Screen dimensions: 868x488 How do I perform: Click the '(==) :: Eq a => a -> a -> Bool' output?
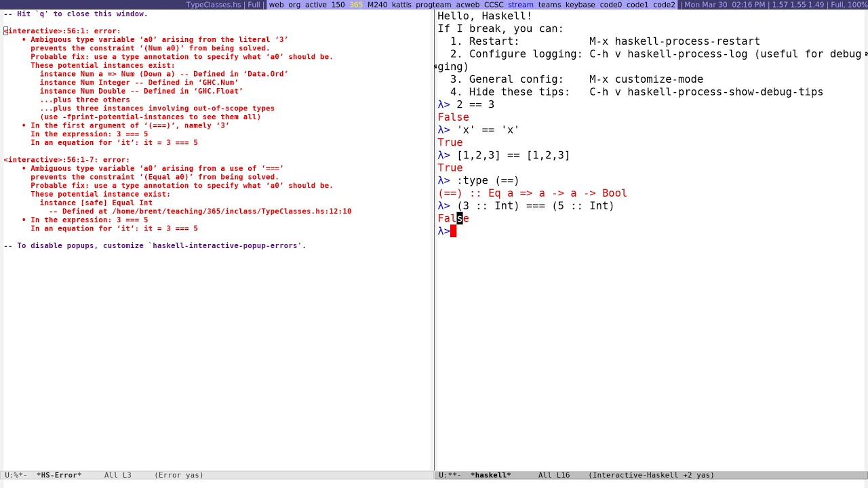click(x=532, y=193)
